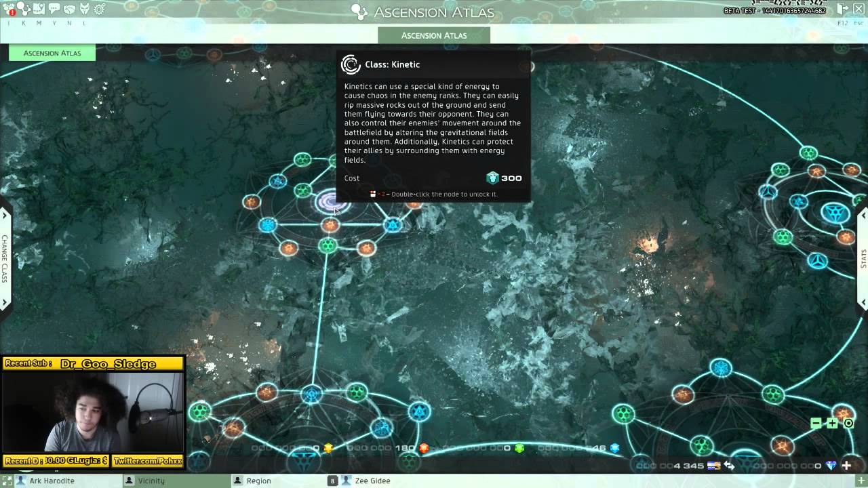Click the recenter target icon beside zoom buttons
Image resolution: width=868 pixels, height=488 pixels.
pyautogui.click(x=848, y=423)
